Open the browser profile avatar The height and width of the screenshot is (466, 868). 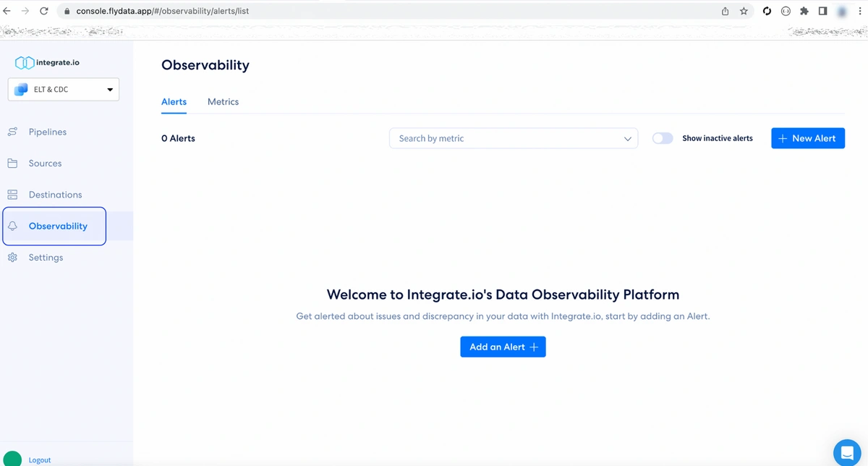842,12
